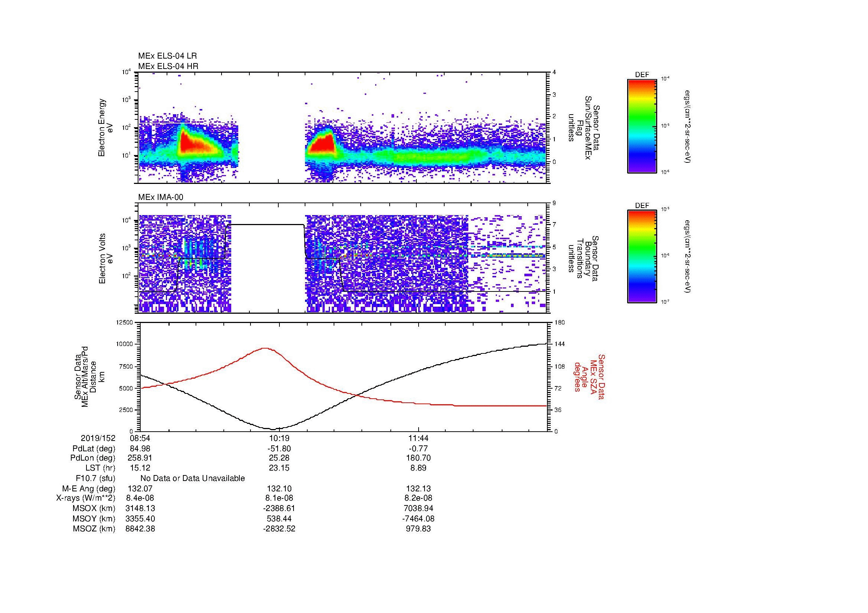Viewport: 868px width, 613px height.
Task: Click PdLon value 25.28
Action: tap(279, 458)
